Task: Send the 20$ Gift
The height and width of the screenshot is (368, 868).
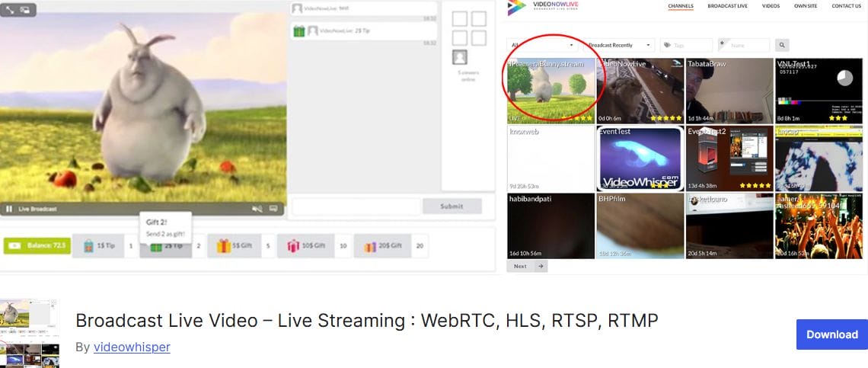Action: click(x=382, y=245)
